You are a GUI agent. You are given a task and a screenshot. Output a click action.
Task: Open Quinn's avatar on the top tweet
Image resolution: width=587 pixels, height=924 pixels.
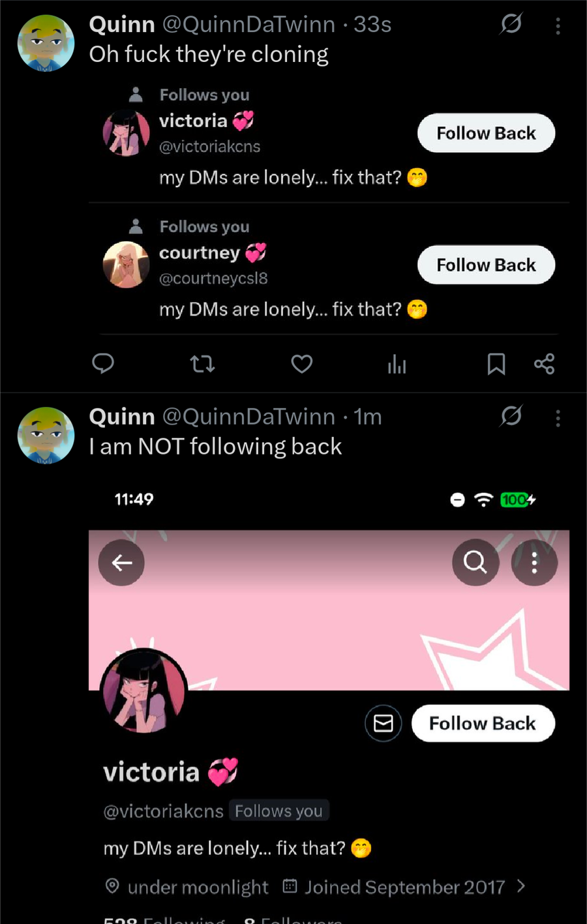point(46,43)
